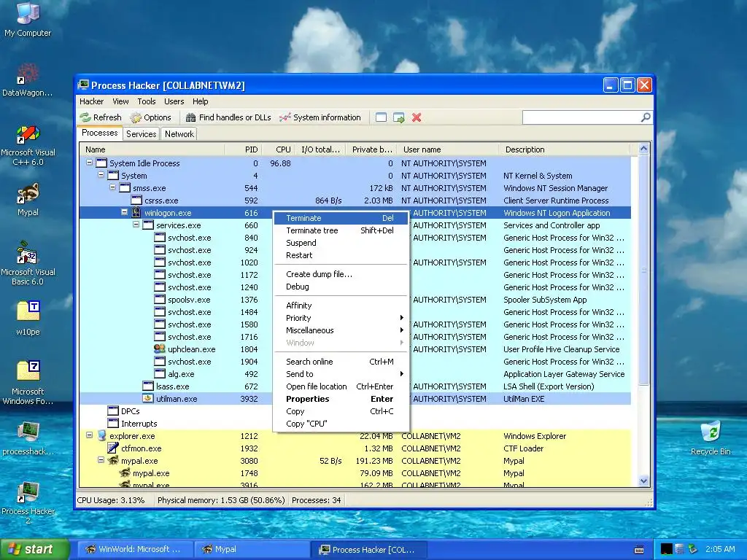
Task: Collapse mypal.exe 3080 tree node
Action: click(x=101, y=459)
